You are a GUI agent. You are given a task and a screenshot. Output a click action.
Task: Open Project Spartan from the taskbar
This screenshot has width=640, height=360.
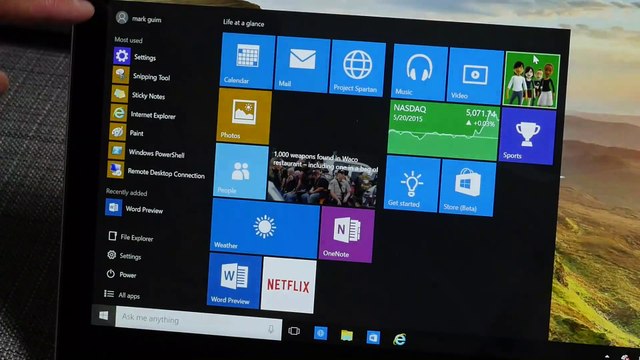click(x=320, y=333)
